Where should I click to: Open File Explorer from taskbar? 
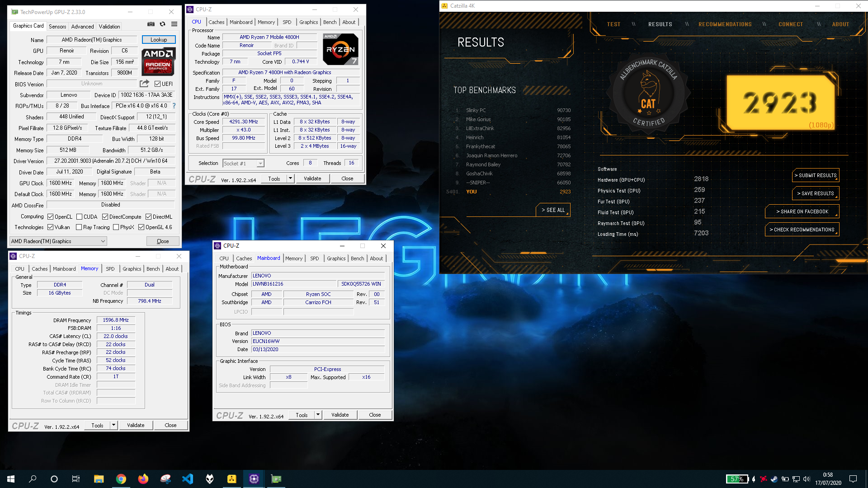tap(99, 479)
